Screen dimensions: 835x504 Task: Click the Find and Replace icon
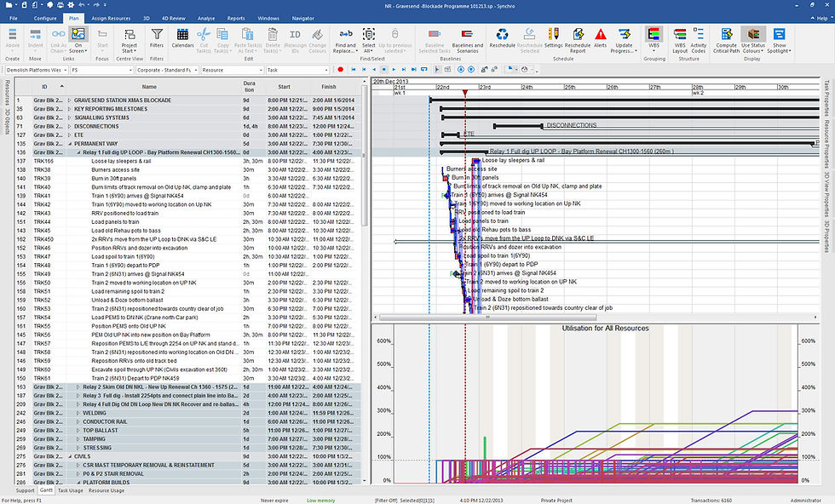(x=345, y=35)
